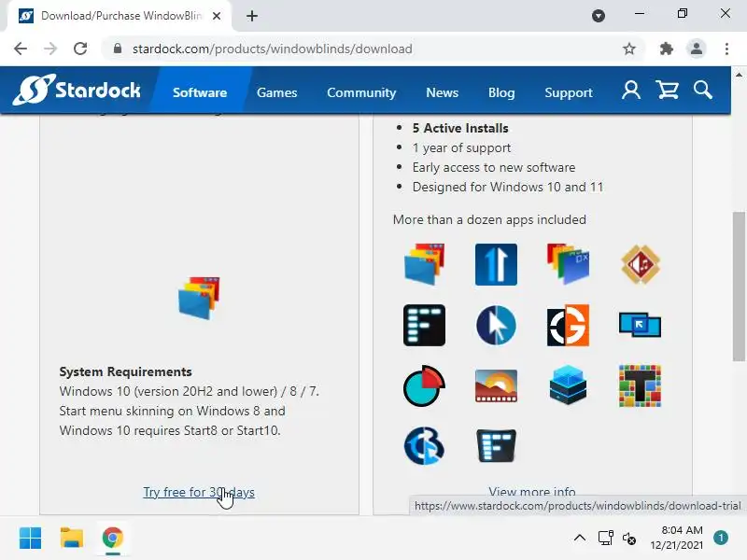The height and width of the screenshot is (560, 747).
Task: Click the View more info link
Action: coord(531,492)
